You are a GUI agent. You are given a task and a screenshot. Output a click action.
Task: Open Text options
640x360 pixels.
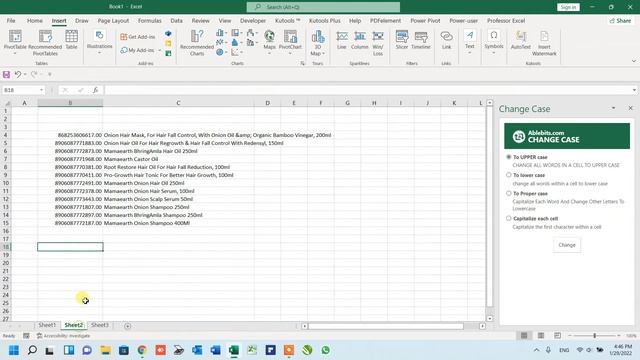pyautogui.click(x=470, y=42)
